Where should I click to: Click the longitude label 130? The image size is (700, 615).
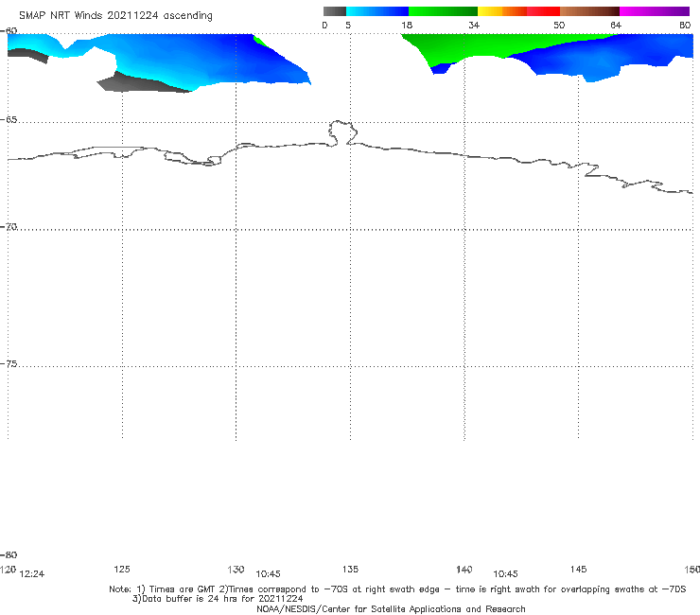[x=236, y=569]
